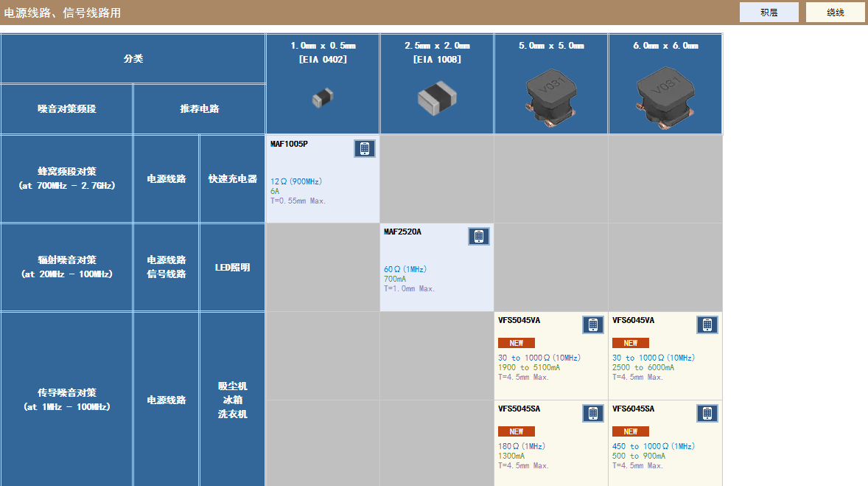Open the MAF1005P product link
The width and height of the screenshot is (868, 486).
pos(289,144)
